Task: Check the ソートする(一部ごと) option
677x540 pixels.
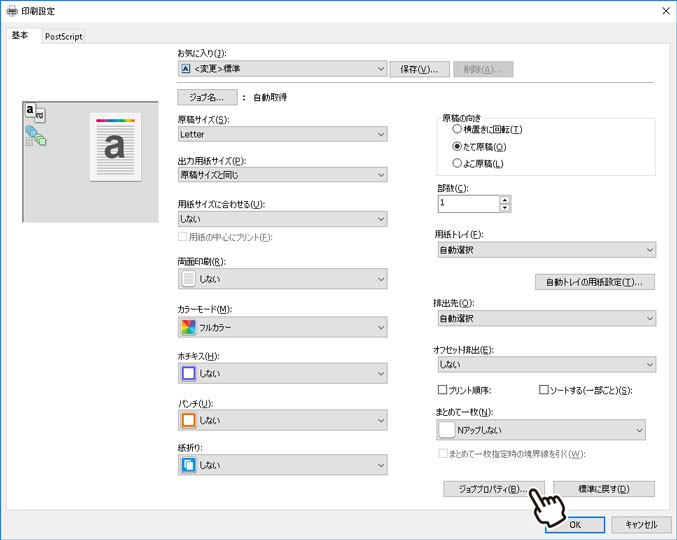Action: pyautogui.click(x=544, y=389)
